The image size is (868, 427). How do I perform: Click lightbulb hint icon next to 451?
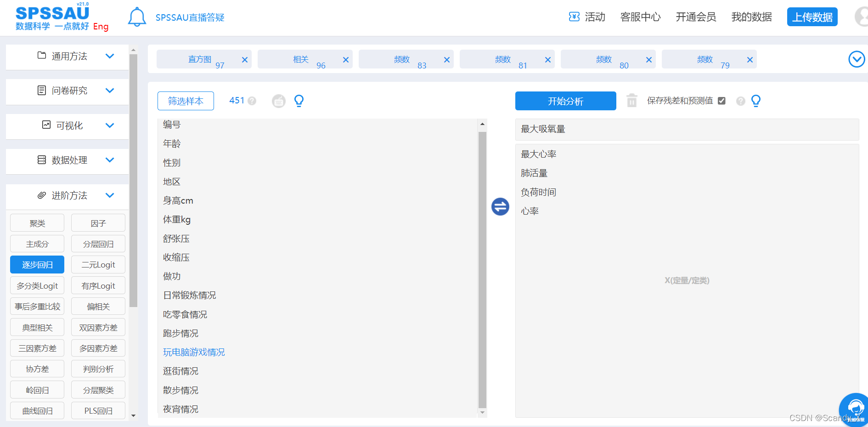coord(299,101)
